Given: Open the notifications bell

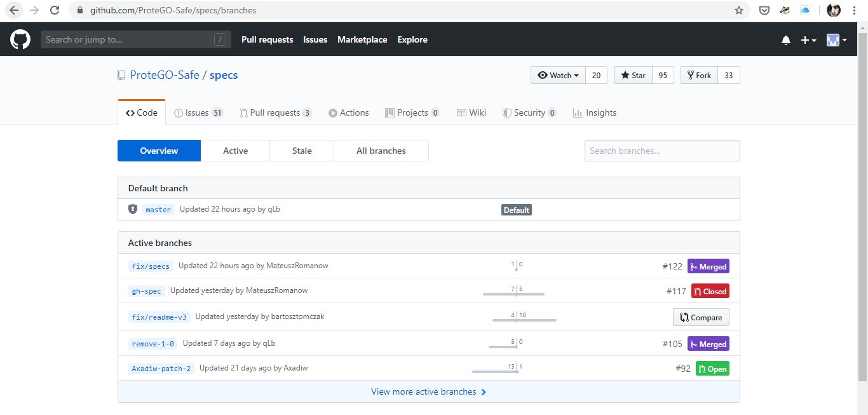Looking at the screenshot, I should pos(786,40).
